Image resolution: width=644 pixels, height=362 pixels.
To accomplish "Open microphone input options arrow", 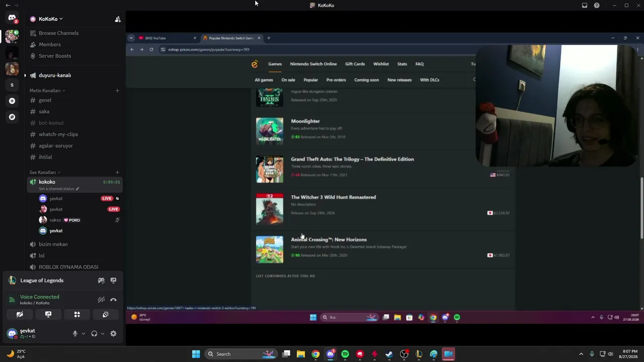I will 84,333.
